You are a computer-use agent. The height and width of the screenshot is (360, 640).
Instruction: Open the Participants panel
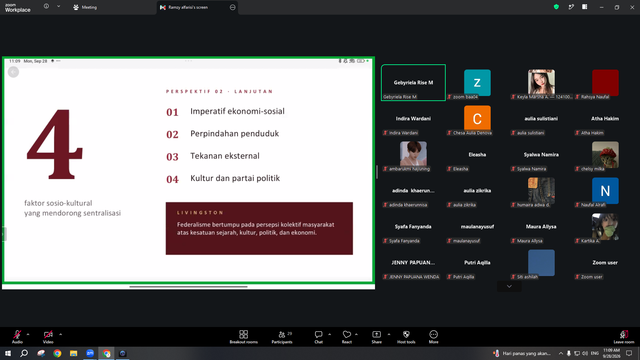click(282, 337)
